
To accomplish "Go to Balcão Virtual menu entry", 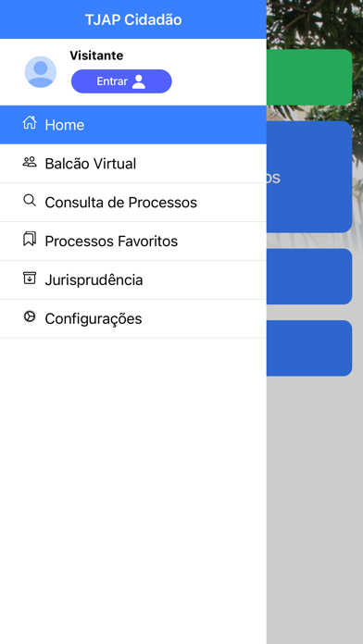I will point(133,164).
